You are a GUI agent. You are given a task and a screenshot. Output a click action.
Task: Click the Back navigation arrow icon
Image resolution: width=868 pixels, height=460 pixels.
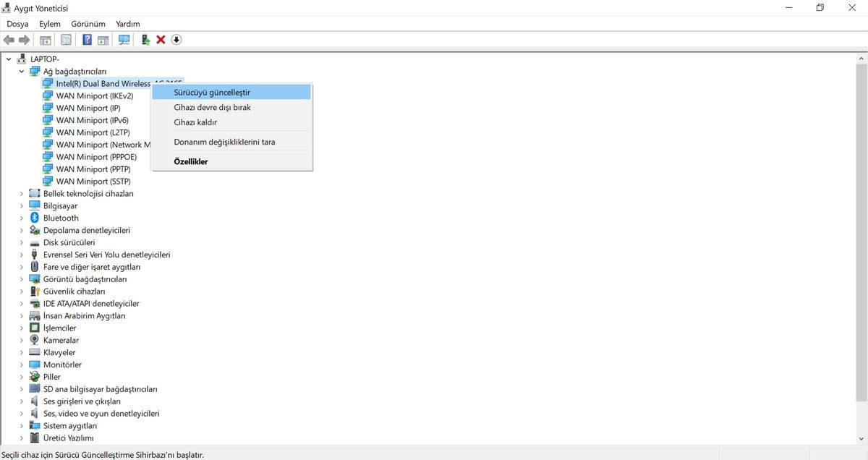click(x=9, y=40)
